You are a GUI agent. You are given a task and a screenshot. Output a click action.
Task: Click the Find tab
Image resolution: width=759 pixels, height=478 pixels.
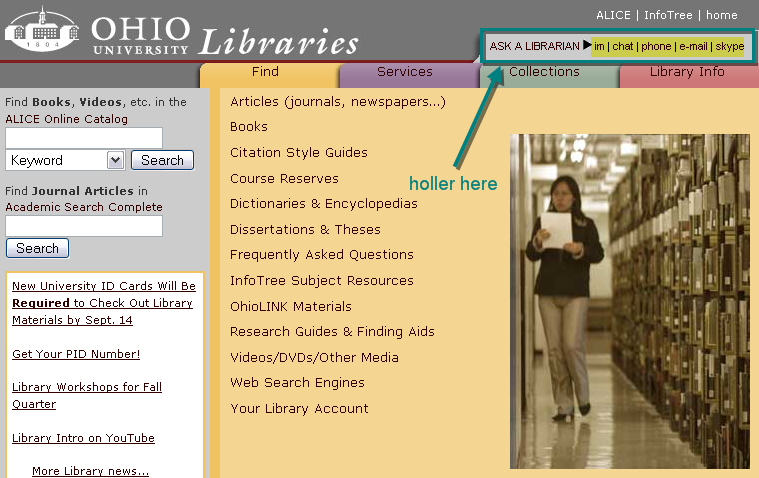[265, 72]
